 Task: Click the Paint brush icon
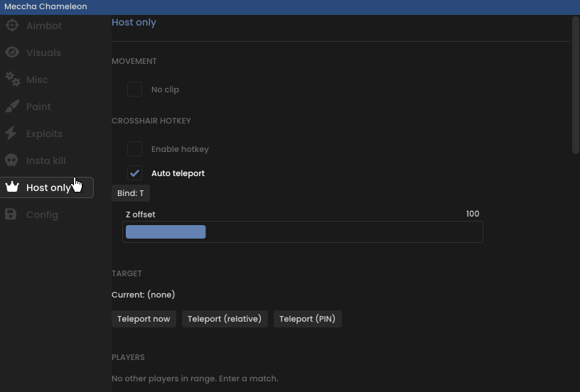pyautogui.click(x=12, y=106)
